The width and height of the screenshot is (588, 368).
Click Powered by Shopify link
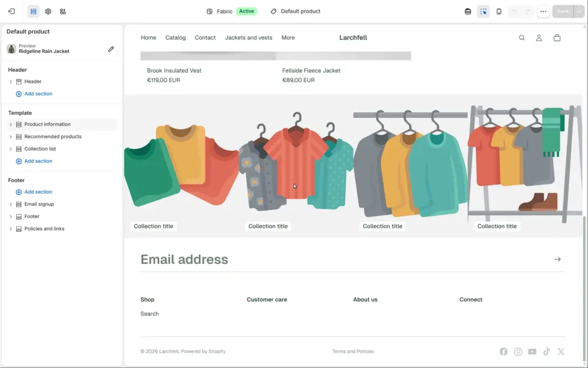[x=203, y=351]
